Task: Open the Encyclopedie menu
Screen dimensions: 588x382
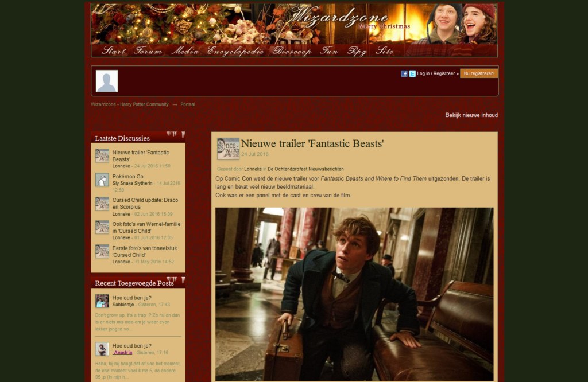Action: tap(235, 51)
